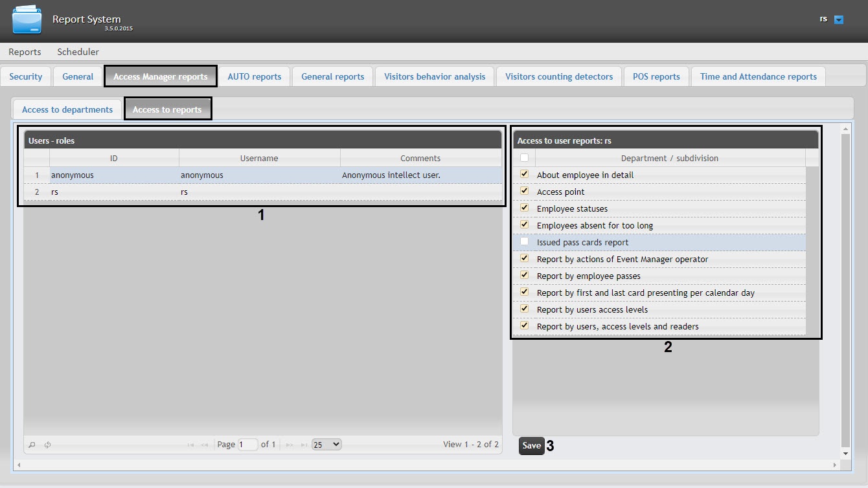Select the Access Manager reports tab
The height and width of the screenshot is (488, 868).
point(161,76)
